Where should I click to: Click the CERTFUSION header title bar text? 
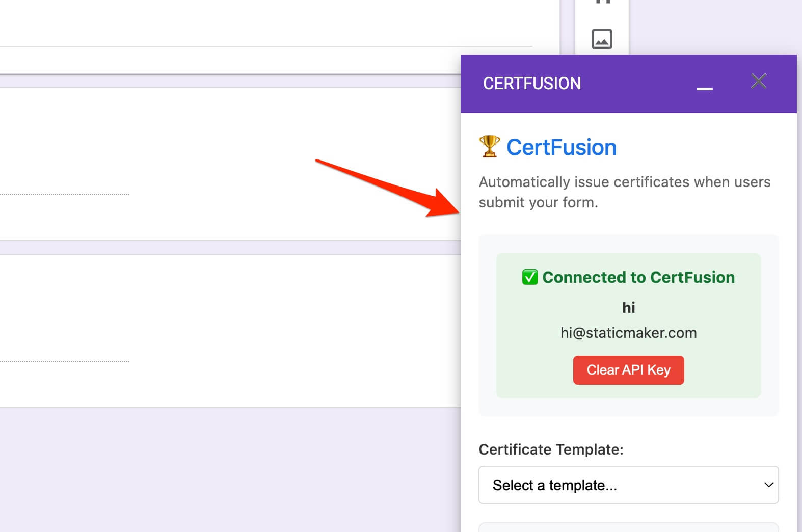click(x=531, y=84)
